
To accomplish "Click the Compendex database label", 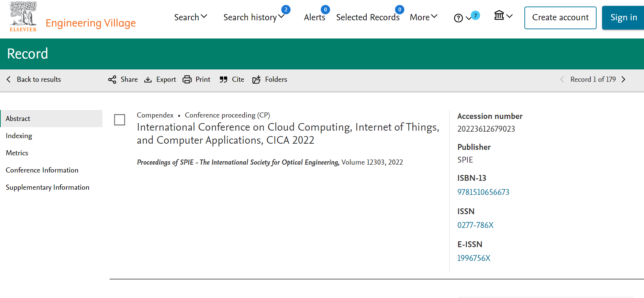I will (x=155, y=115).
